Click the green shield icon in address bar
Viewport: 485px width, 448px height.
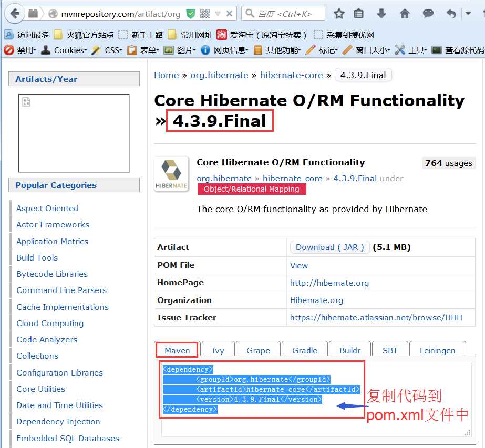pyautogui.click(x=191, y=14)
